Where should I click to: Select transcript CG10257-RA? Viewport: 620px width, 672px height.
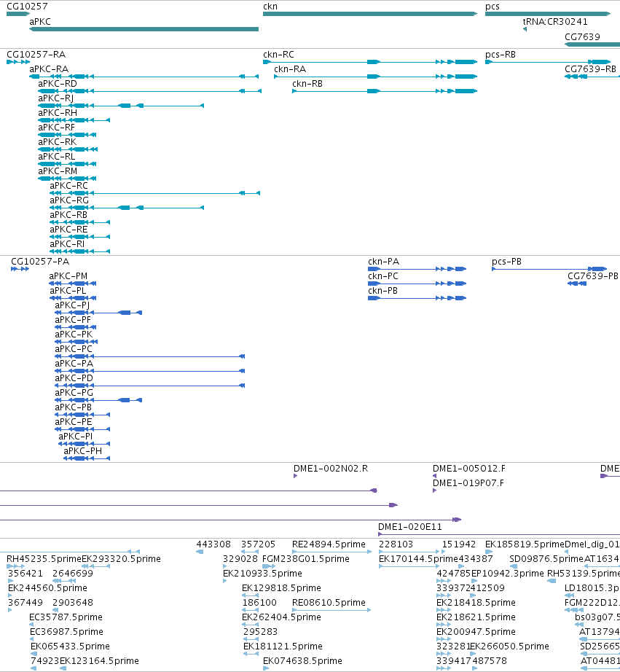click(x=36, y=55)
